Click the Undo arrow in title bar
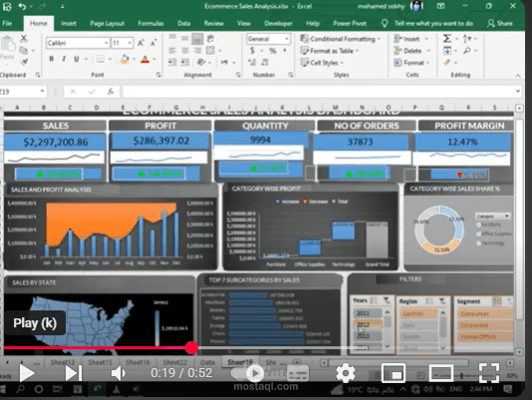Screen dimensions: 532x400 click(x=22, y=6)
